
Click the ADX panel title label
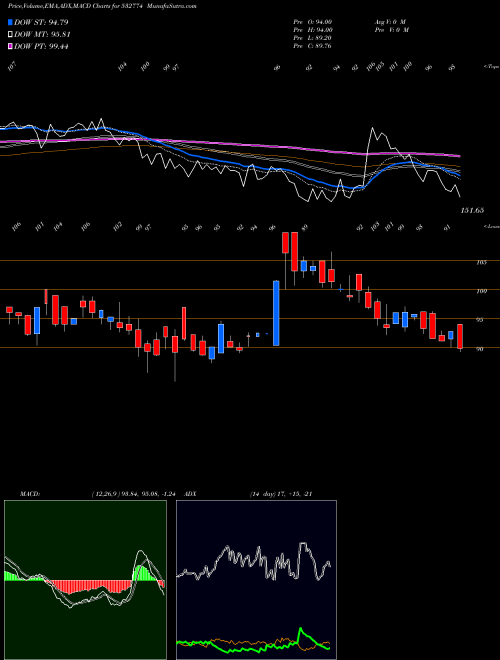coord(190,494)
